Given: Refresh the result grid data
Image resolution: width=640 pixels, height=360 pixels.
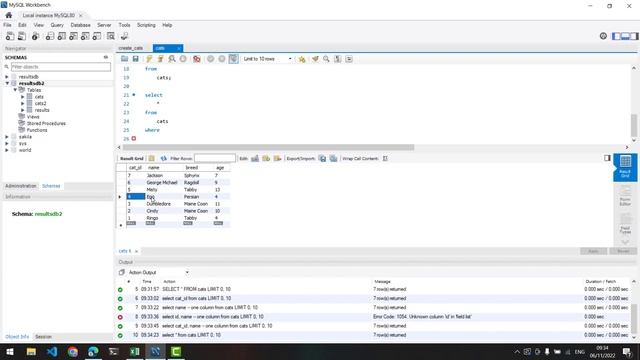Looking at the screenshot, I should click(164, 158).
